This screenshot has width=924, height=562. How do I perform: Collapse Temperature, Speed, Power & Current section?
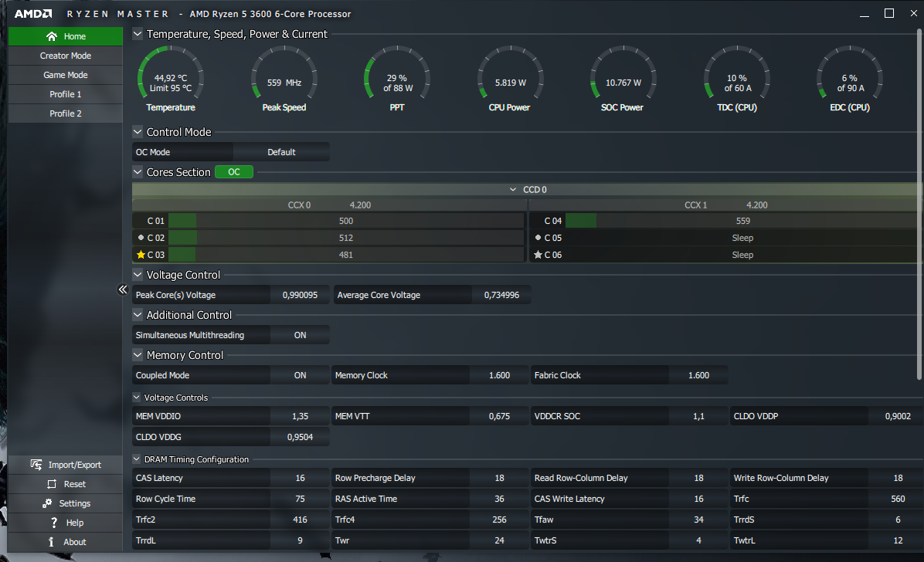(138, 34)
